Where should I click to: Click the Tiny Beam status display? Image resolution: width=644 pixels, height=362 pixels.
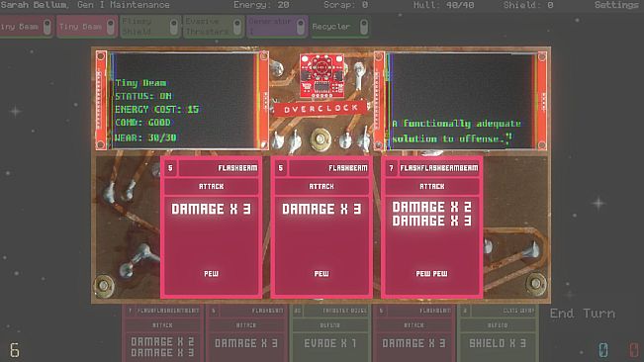(182, 101)
